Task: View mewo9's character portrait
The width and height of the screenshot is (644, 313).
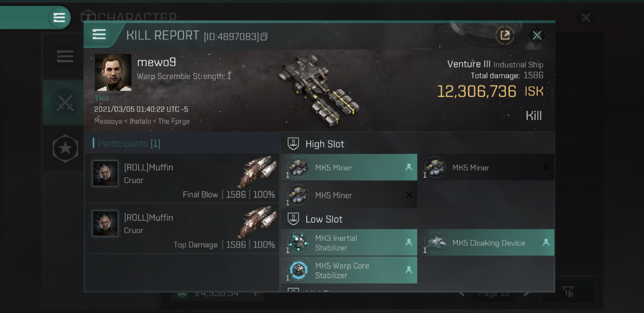Action: click(x=113, y=72)
